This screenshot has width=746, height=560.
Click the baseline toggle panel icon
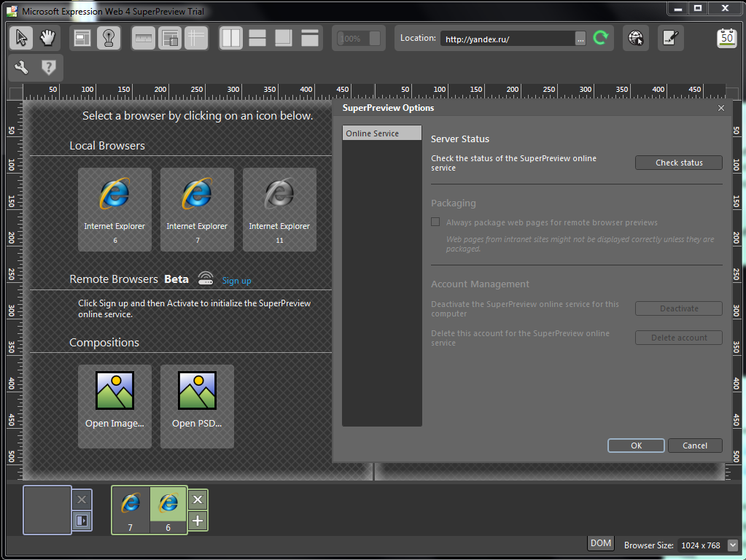click(x=82, y=521)
